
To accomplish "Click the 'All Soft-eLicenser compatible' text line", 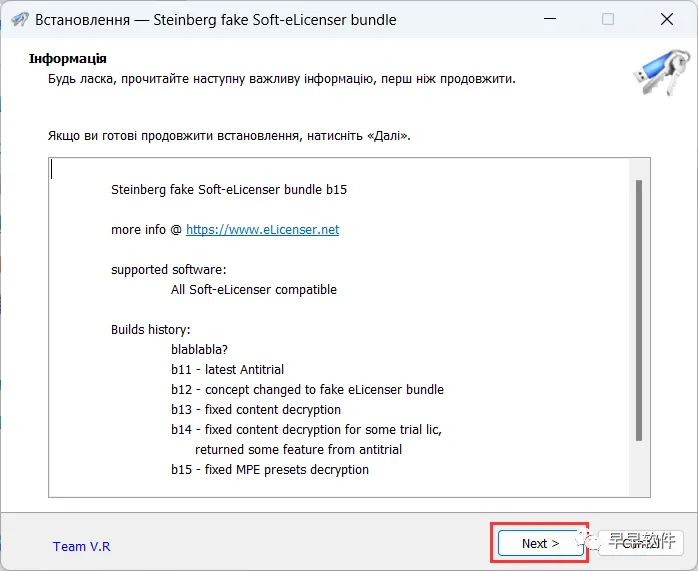I will tap(254, 290).
